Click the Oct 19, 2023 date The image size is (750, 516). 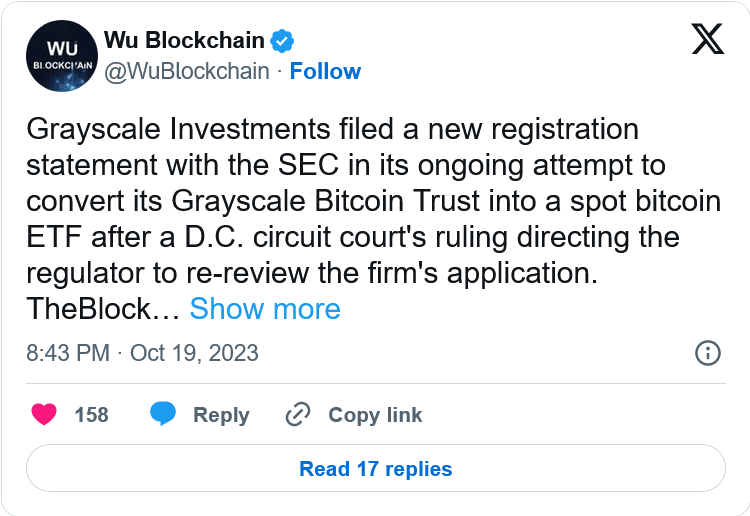[194, 353]
